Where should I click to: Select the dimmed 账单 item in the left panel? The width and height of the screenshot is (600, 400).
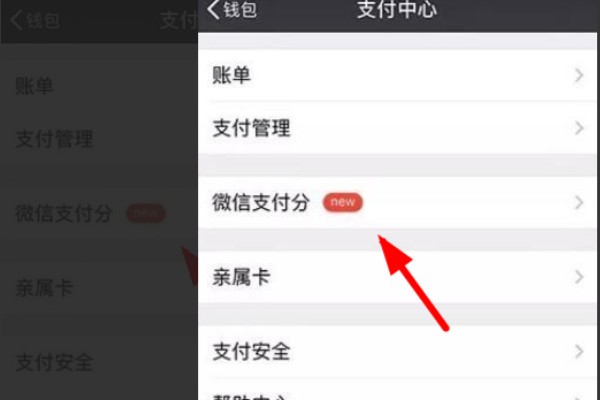[34, 85]
